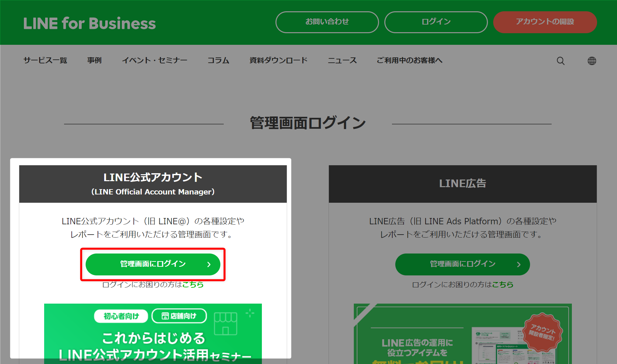Open the サービス一覧 menu
617x364 pixels.
(x=45, y=60)
